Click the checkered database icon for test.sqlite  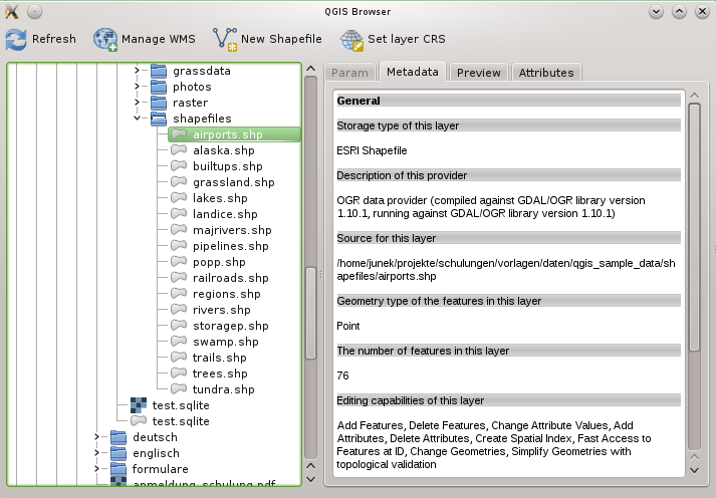tap(139, 405)
